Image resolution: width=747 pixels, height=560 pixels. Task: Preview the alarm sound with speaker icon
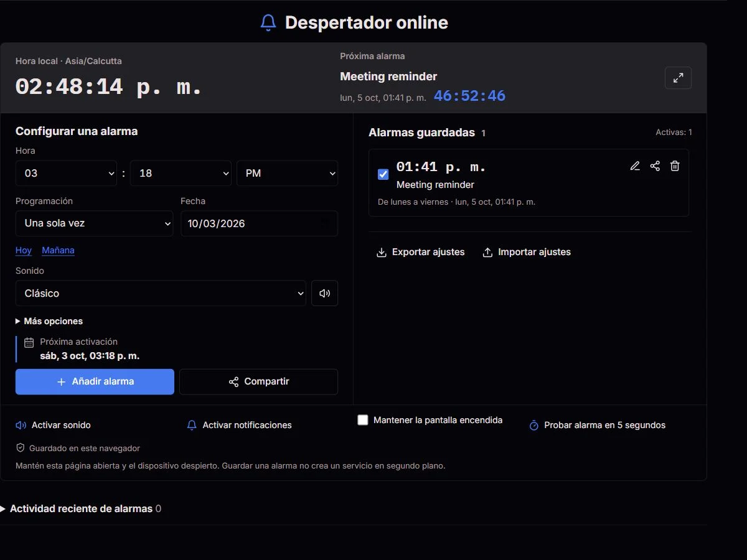click(324, 293)
